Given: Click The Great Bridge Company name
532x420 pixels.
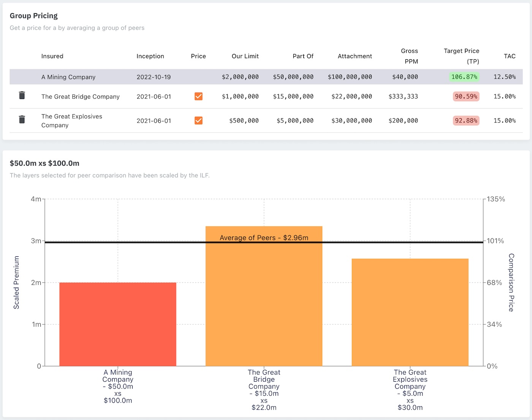Looking at the screenshot, I should (81, 97).
